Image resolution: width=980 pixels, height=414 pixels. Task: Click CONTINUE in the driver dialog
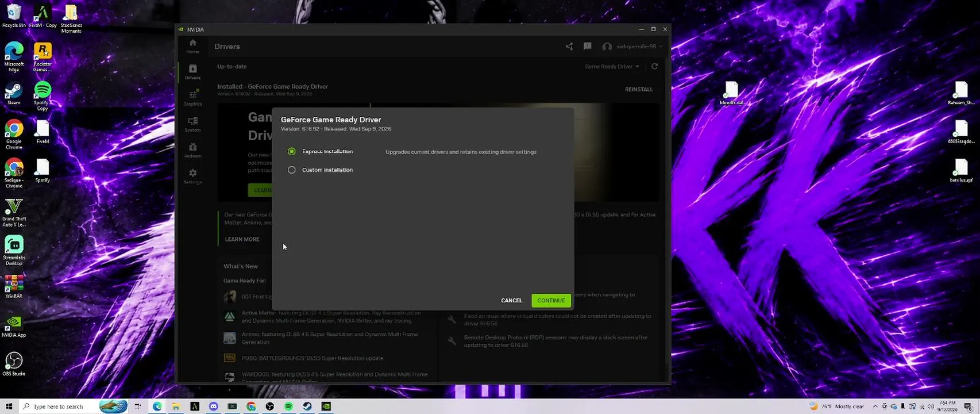click(x=551, y=300)
